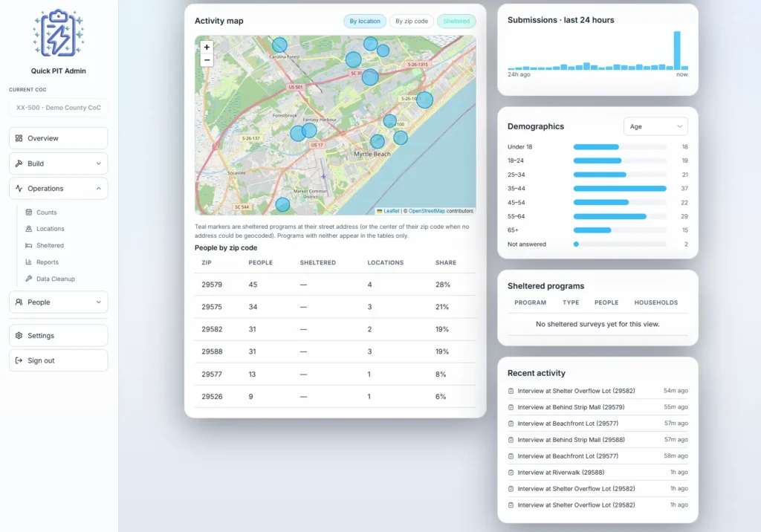
Task: Click the Overview grid icon
Action: click(19, 138)
